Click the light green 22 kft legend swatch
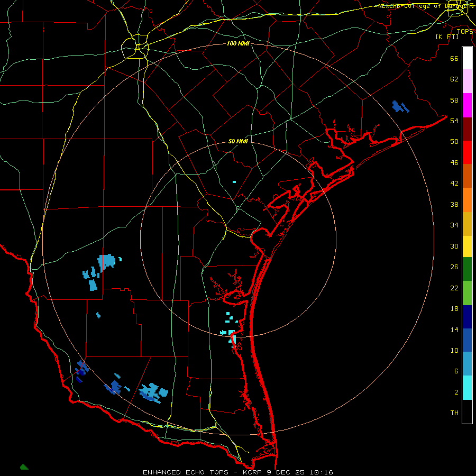 click(x=467, y=293)
